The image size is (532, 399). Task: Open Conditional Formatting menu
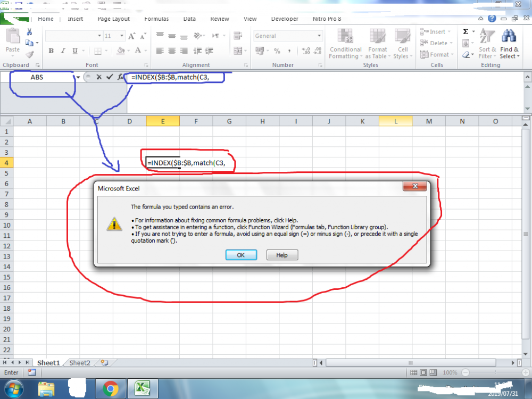coord(345,44)
